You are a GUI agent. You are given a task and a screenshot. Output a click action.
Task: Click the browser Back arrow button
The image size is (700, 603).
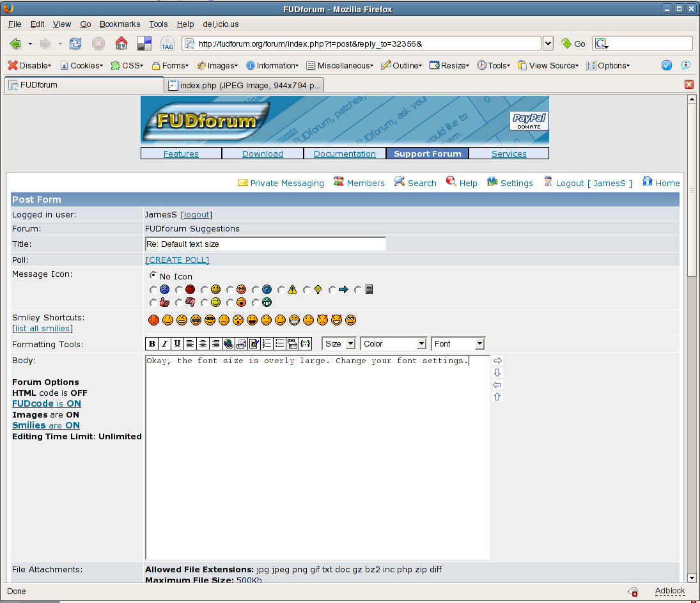(x=15, y=43)
